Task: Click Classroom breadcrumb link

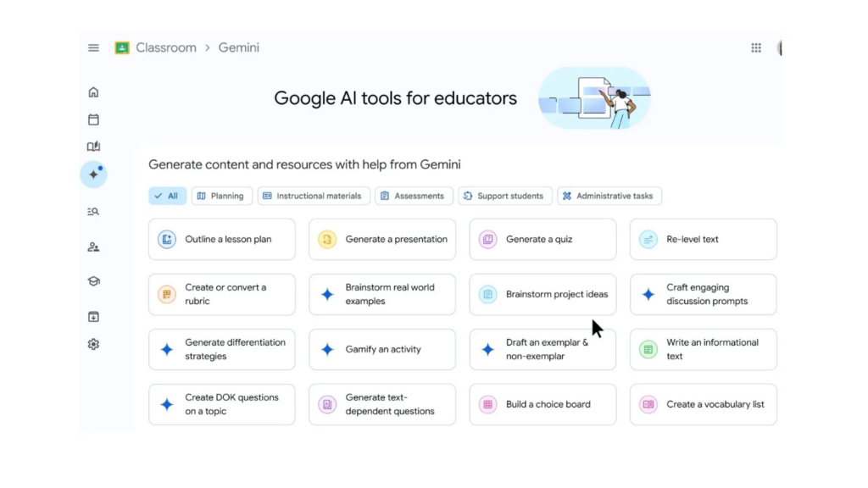Action: tap(166, 47)
